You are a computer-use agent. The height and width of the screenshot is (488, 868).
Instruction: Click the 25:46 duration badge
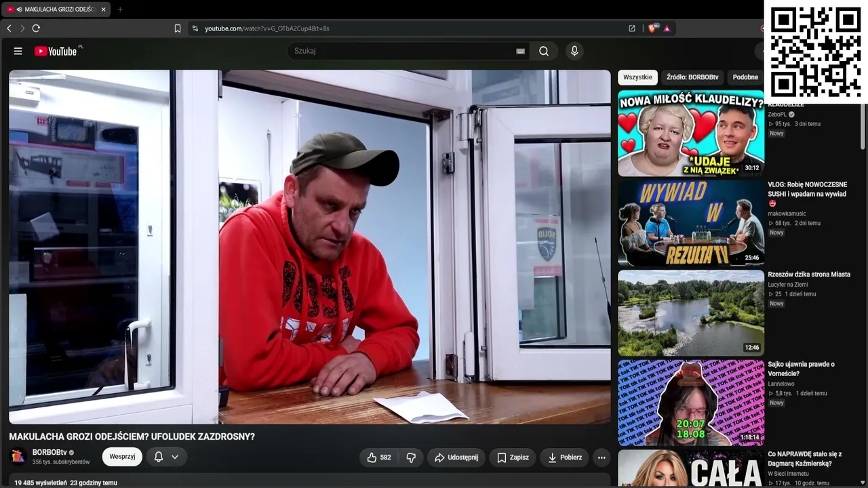point(752,258)
